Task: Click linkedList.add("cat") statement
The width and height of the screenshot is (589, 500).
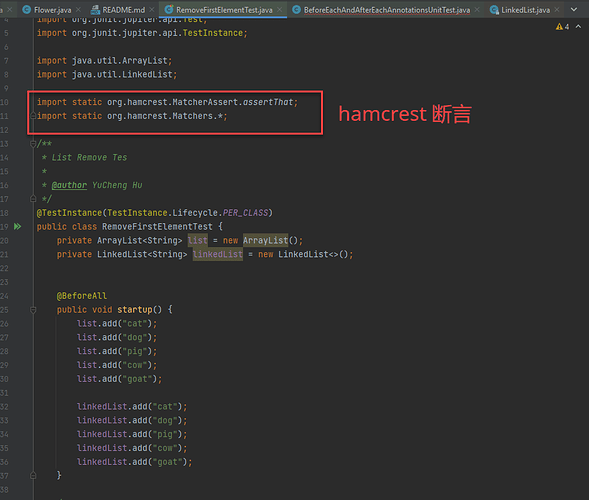Action: (132, 407)
